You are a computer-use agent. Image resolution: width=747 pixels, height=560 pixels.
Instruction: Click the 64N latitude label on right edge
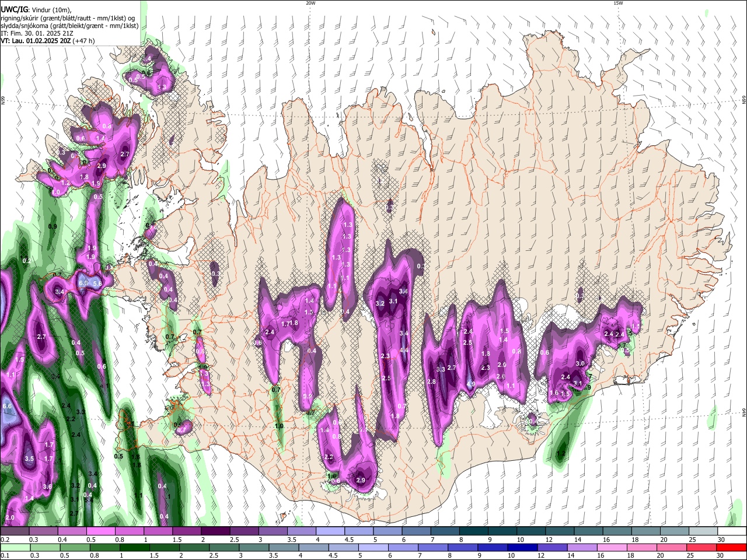click(x=744, y=412)
